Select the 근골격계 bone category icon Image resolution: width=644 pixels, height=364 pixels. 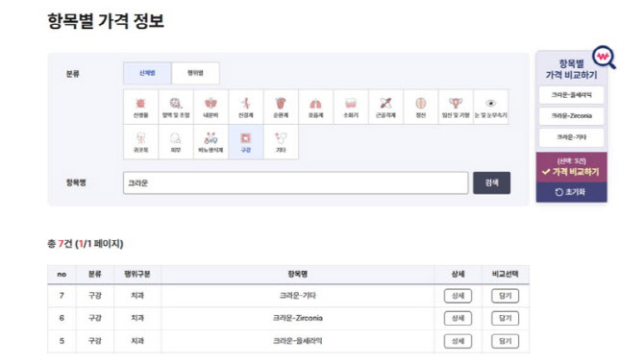(x=385, y=108)
